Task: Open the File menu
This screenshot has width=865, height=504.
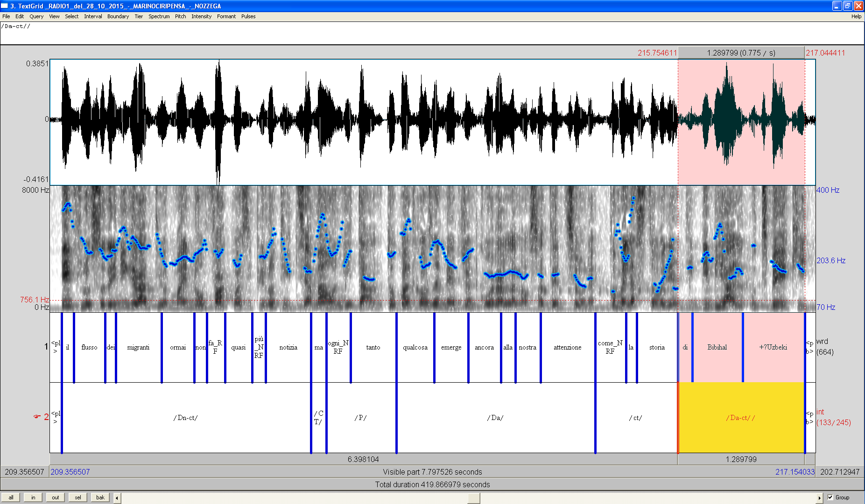Action: coord(6,16)
